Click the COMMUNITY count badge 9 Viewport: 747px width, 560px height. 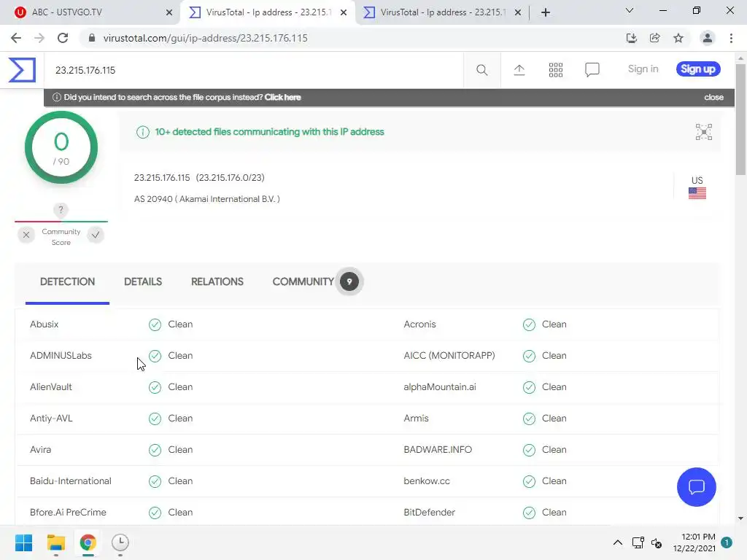click(x=349, y=282)
